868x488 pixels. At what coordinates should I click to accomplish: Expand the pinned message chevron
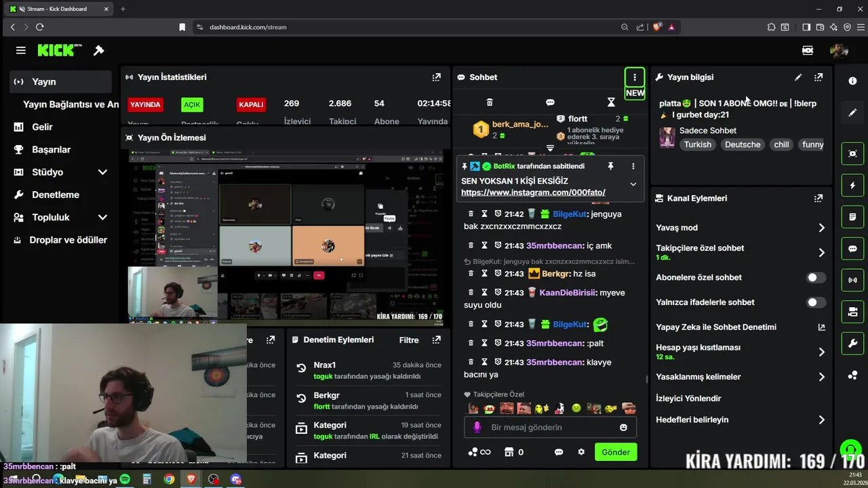[633, 184]
